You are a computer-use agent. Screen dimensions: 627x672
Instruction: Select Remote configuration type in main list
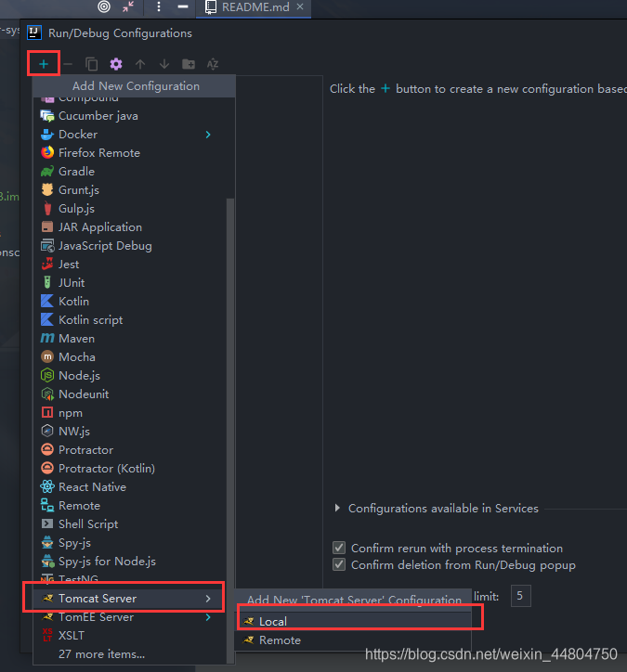coord(129,505)
